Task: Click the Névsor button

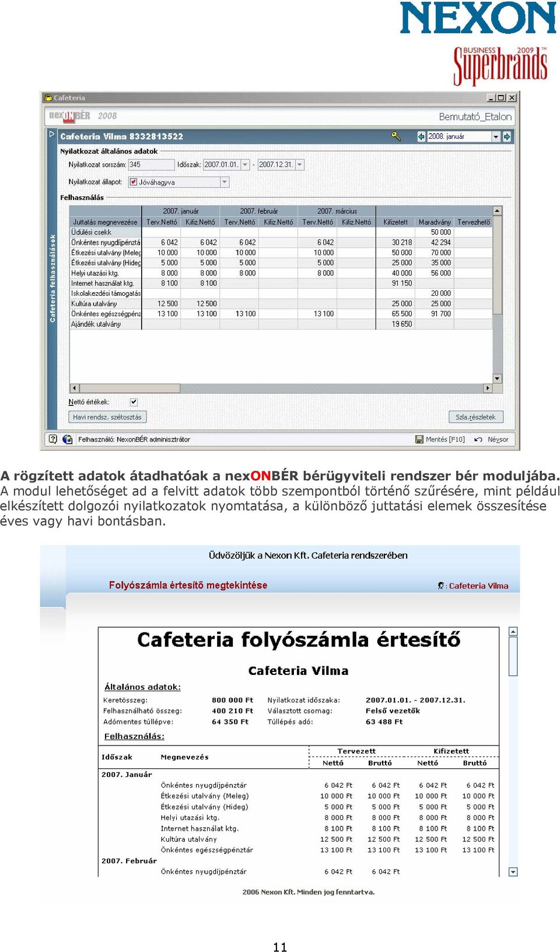Action: click(x=491, y=439)
